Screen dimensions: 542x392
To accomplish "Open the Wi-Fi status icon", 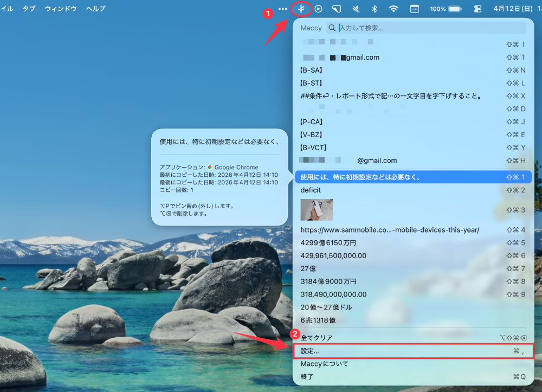I will coord(393,9).
